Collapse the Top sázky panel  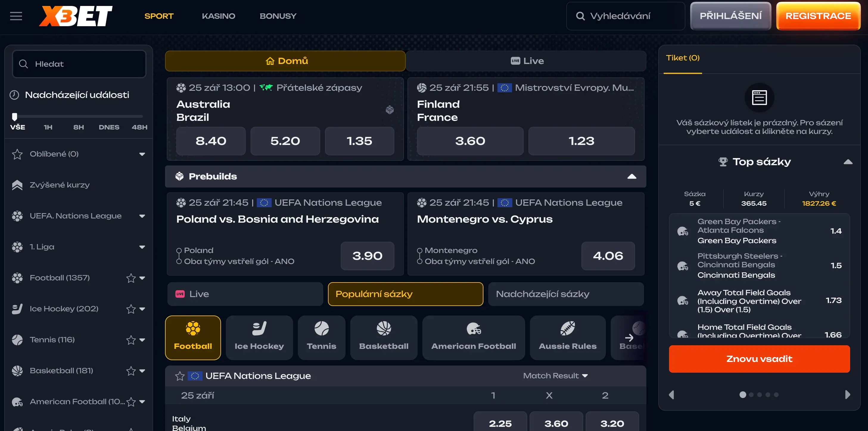848,162
